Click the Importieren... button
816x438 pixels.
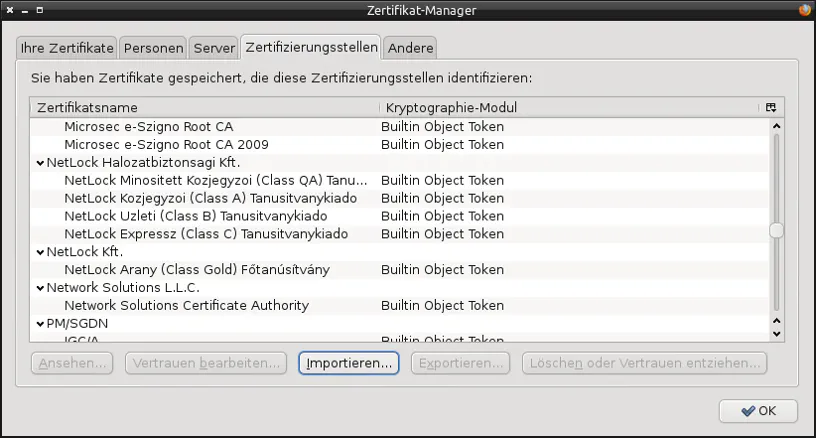point(349,363)
